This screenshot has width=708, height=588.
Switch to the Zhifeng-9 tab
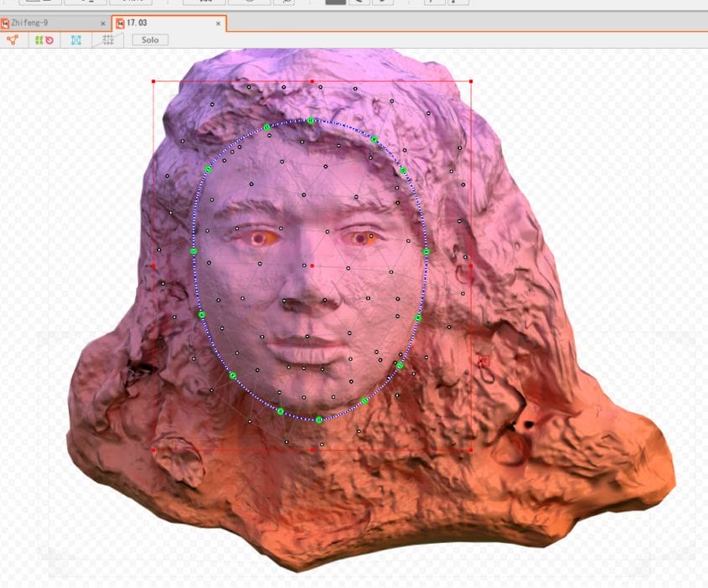point(34,23)
